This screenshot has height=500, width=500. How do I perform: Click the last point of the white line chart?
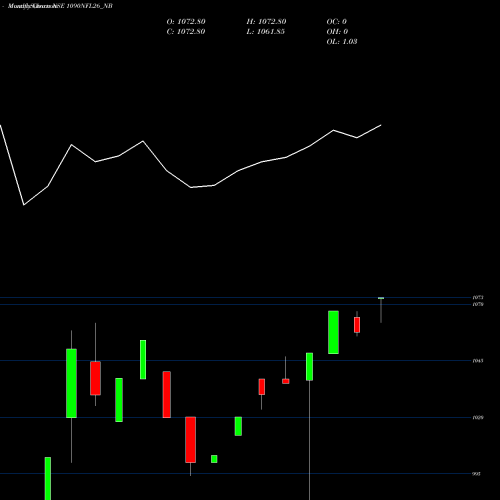[381, 125]
